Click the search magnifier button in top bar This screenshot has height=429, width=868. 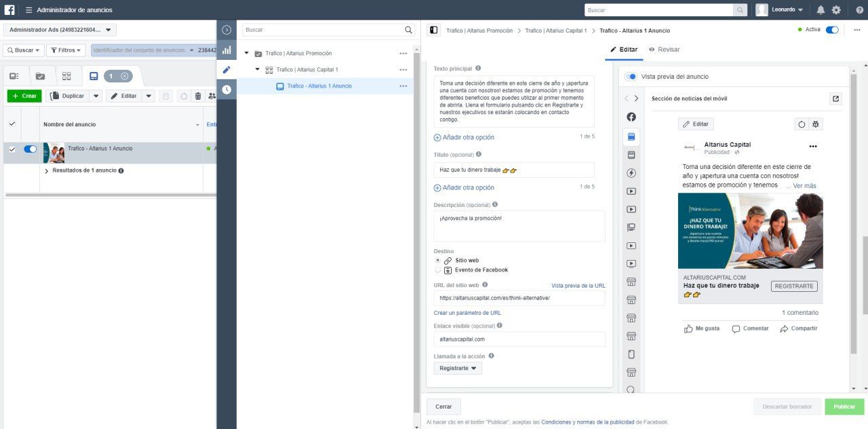click(x=740, y=10)
